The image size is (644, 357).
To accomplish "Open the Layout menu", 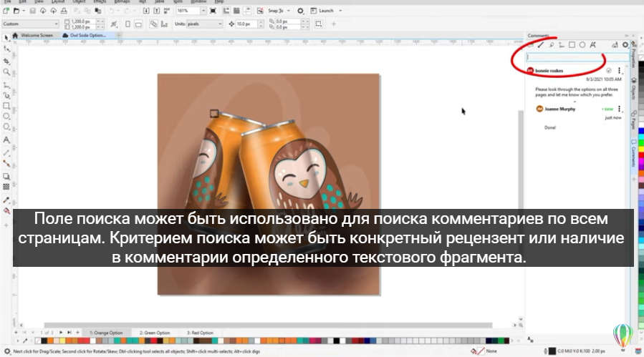I will coord(58,1).
